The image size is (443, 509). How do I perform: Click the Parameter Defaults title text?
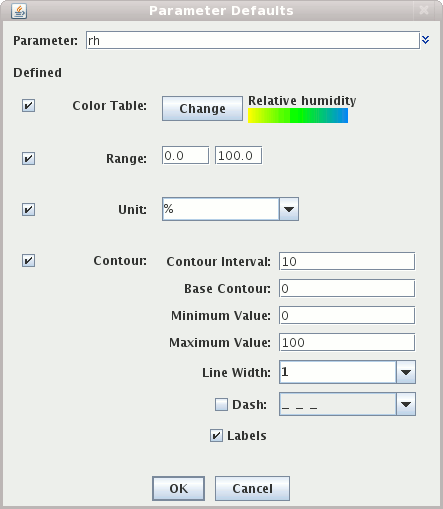click(x=221, y=11)
